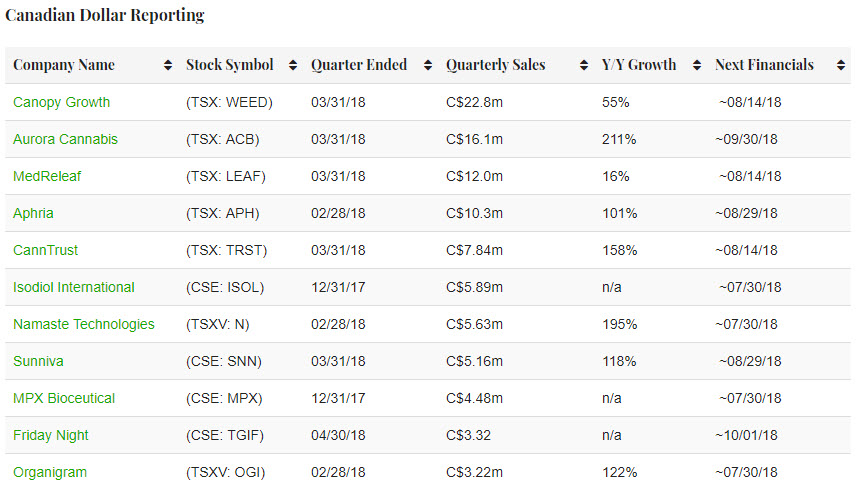Click the Sunniva company link
Image resolution: width=858 pixels, height=490 pixels.
coord(38,361)
